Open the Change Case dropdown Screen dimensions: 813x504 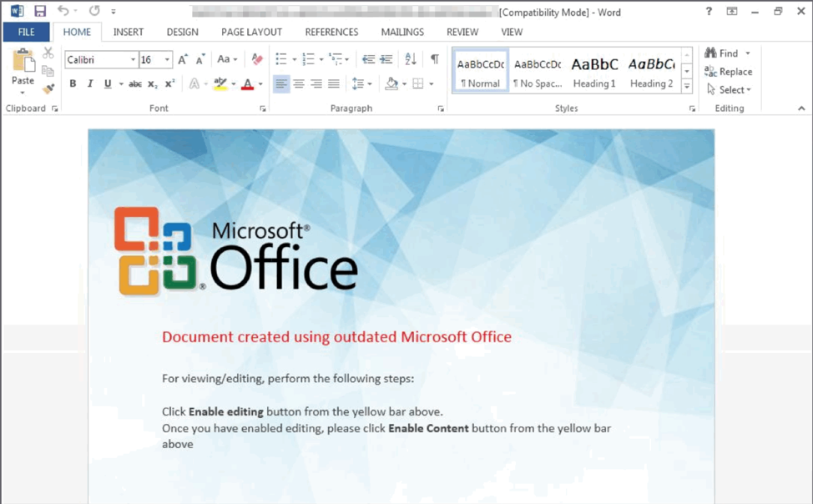pos(227,59)
